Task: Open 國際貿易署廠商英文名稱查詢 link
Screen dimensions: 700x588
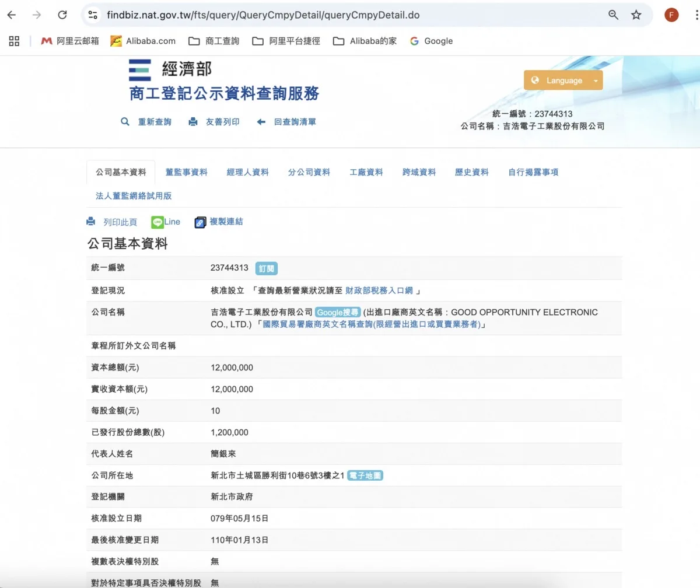Action: tap(372, 324)
